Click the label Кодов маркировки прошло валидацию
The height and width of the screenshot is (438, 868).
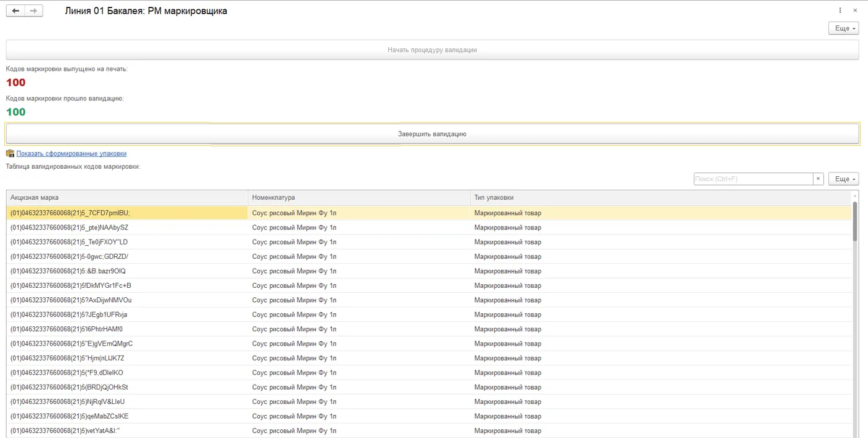(65, 98)
